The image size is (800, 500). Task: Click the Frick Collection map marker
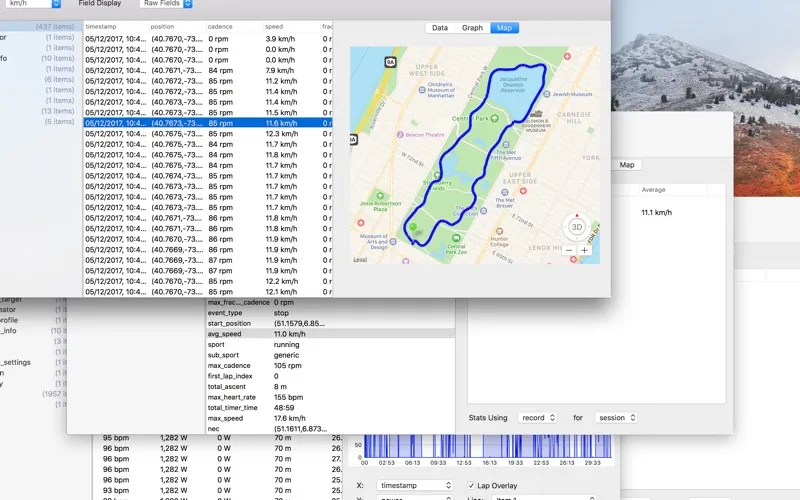(x=484, y=211)
